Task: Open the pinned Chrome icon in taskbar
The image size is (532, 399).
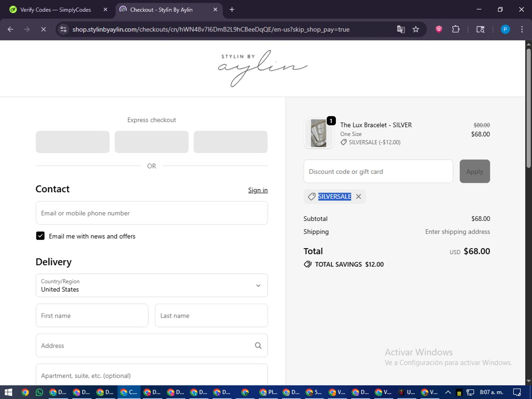Action: point(25,392)
